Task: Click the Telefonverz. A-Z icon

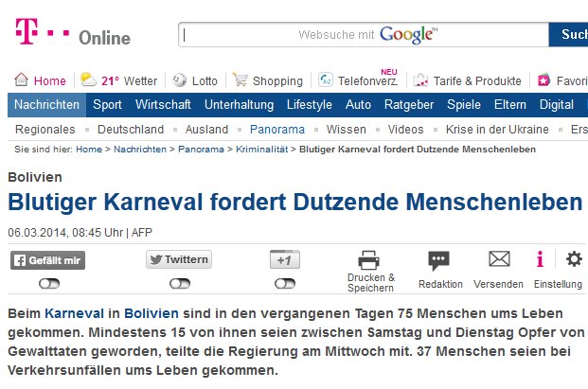Action: coord(326,80)
